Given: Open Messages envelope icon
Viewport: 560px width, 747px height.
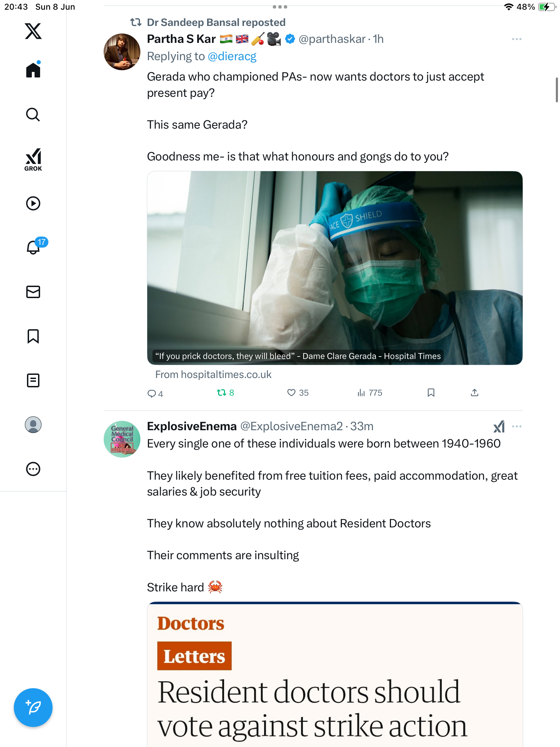Looking at the screenshot, I should 33,292.
